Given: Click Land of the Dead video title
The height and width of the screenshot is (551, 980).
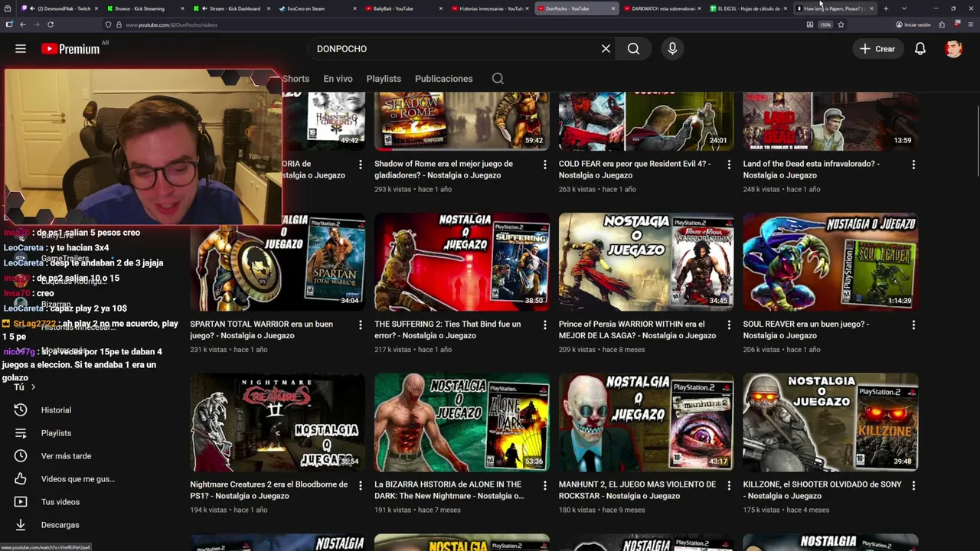Looking at the screenshot, I should pos(812,169).
